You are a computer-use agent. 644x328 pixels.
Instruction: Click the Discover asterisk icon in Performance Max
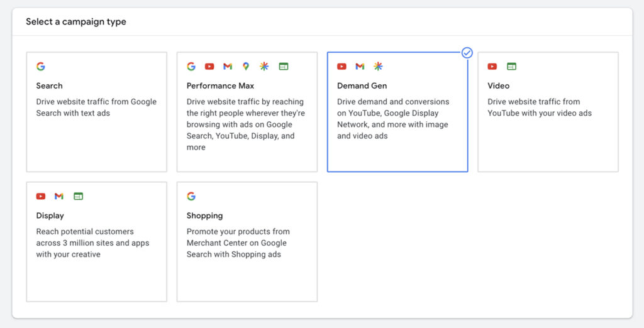tap(264, 67)
